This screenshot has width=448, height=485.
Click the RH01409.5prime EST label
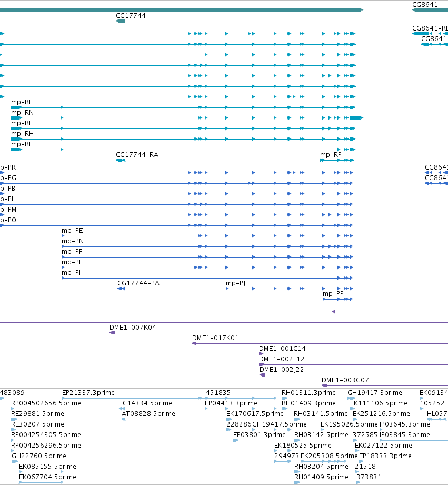pos(321,477)
